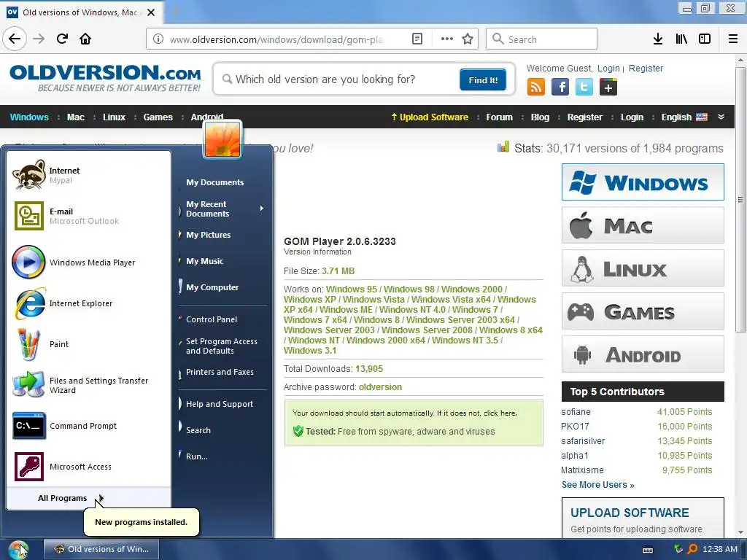Expand the site nav chevron beside English
This screenshot has height=560, width=747.
pos(721,117)
